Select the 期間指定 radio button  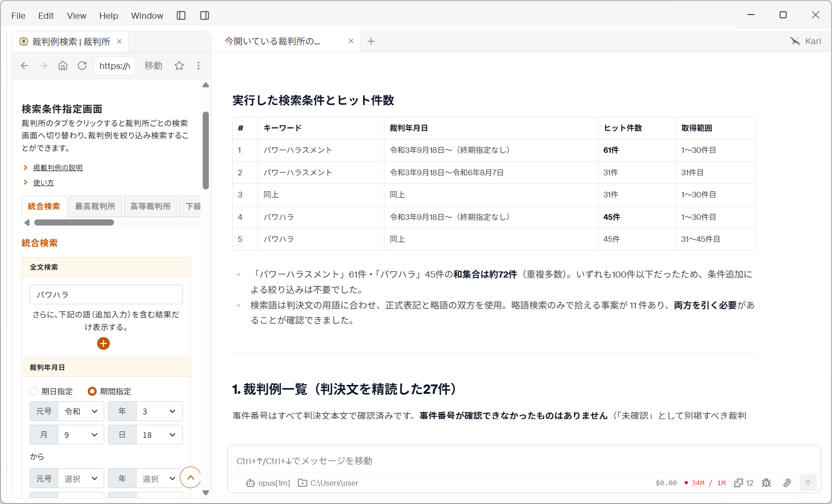tap(92, 391)
